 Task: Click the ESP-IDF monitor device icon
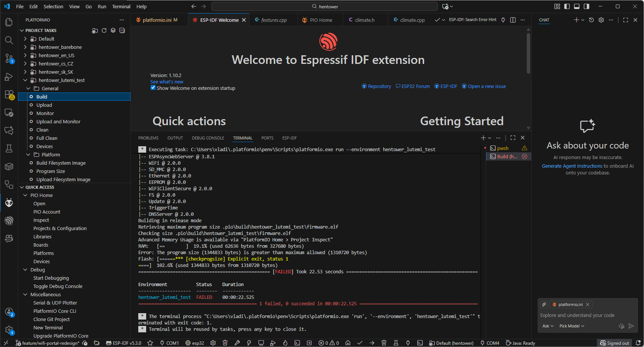coord(261,343)
